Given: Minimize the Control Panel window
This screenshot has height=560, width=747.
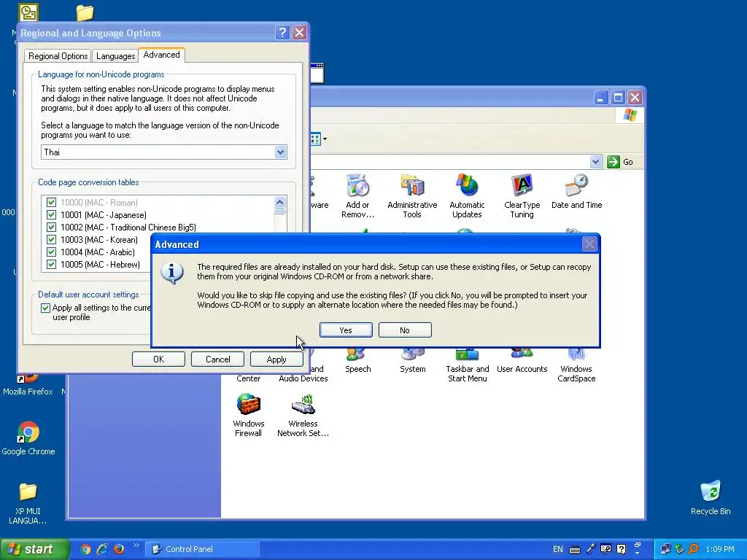Looking at the screenshot, I should click(601, 98).
